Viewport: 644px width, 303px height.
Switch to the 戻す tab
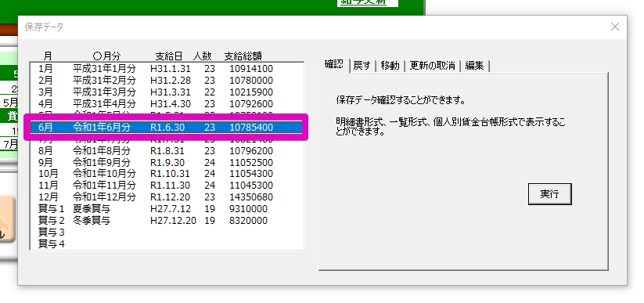tap(362, 66)
